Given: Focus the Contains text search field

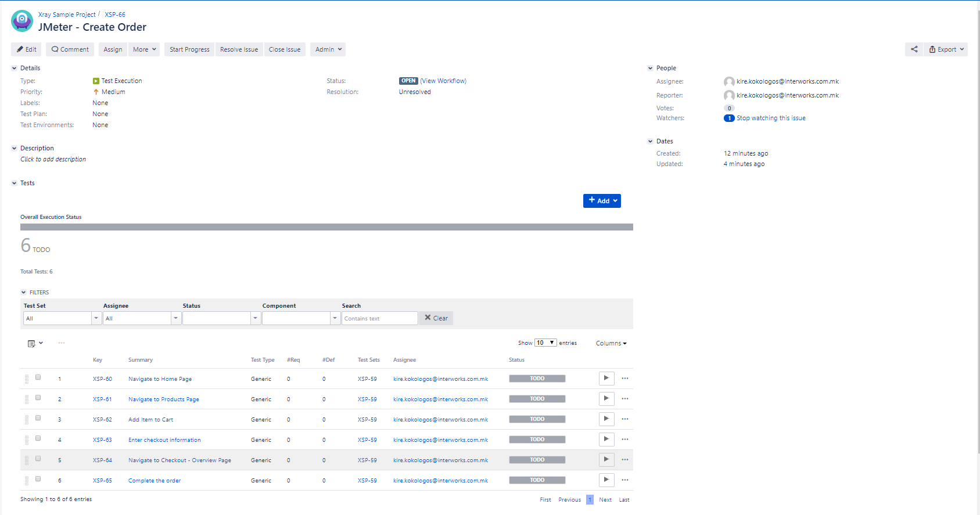Looking at the screenshot, I should click(x=380, y=318).
